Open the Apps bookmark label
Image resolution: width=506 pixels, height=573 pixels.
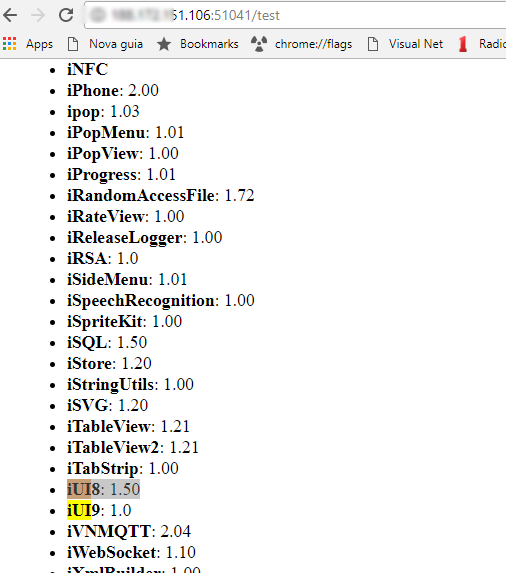[39, 44]
